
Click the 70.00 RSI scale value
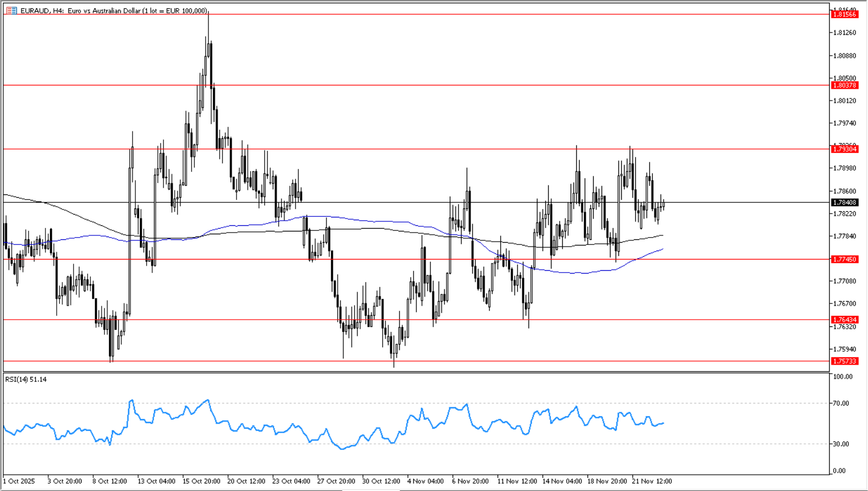[x=842, y=403]
